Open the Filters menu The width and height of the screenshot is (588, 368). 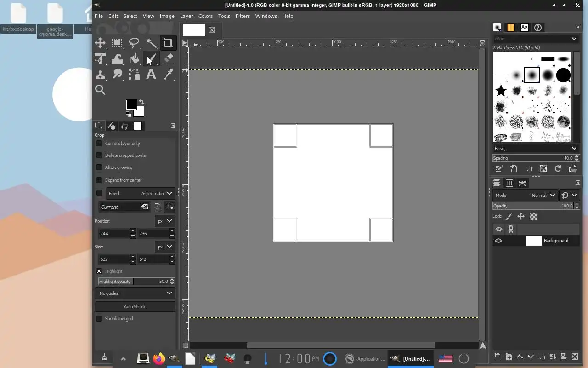pos(243,16)
